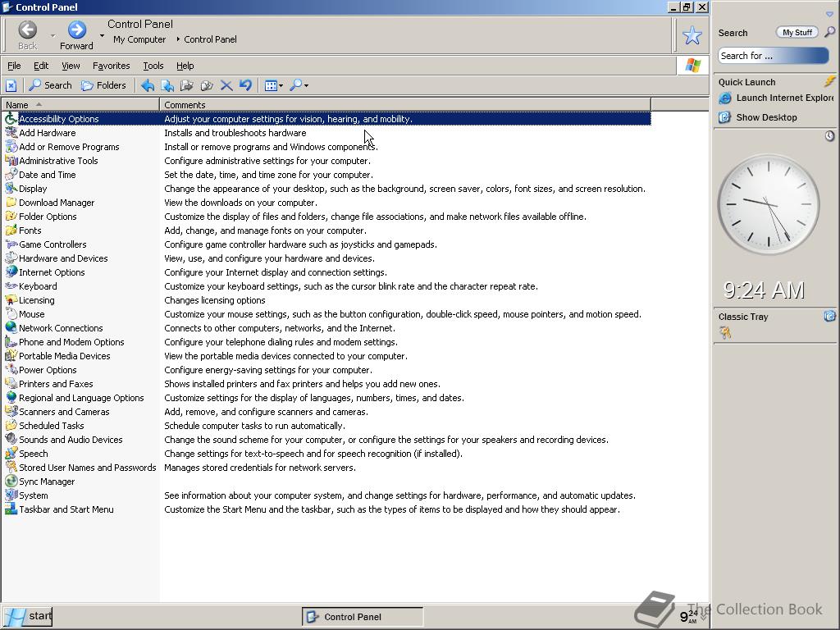
Task: Click Show Desktop in Quick Launch
Action: click(x=758, y=117)
